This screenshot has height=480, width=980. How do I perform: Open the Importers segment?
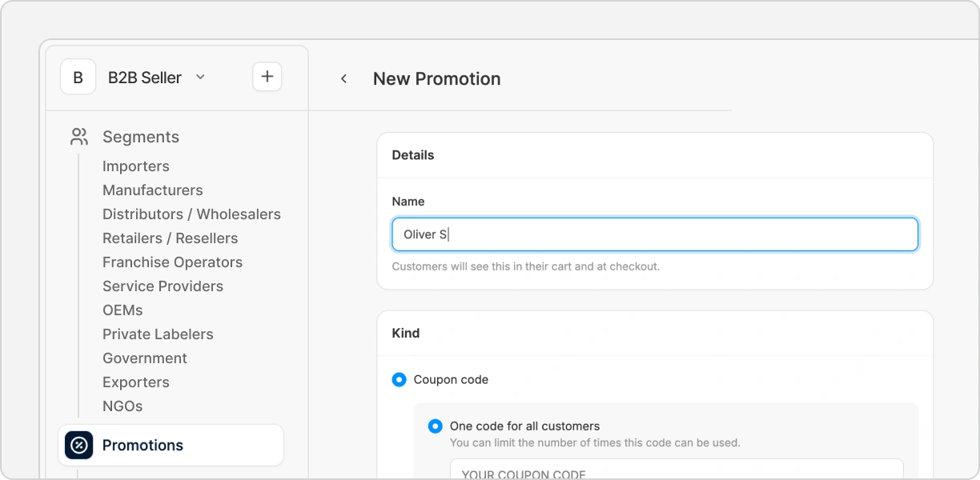click(x=136, y=166)
